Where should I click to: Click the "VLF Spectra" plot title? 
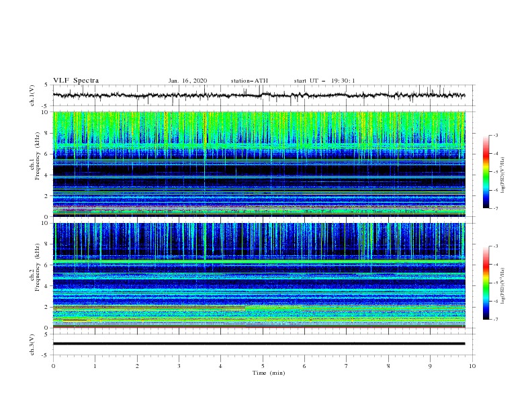[x=76, y=81]
